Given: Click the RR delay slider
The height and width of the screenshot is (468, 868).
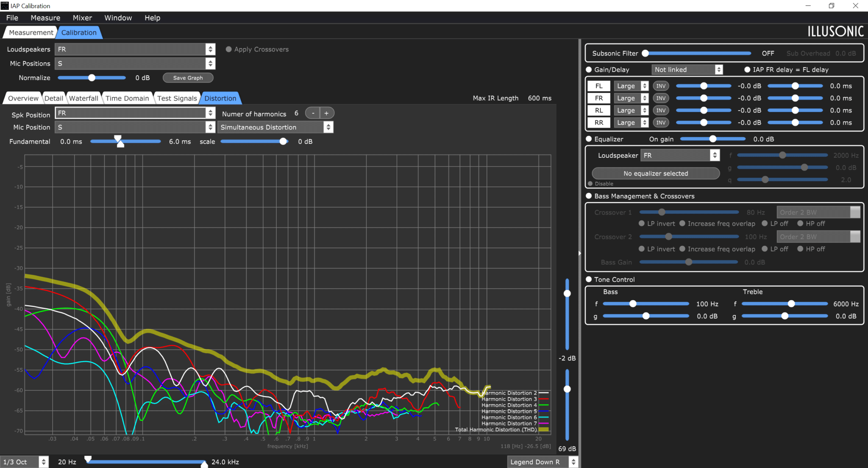Looking at the screenshot, I should (795, 123).
